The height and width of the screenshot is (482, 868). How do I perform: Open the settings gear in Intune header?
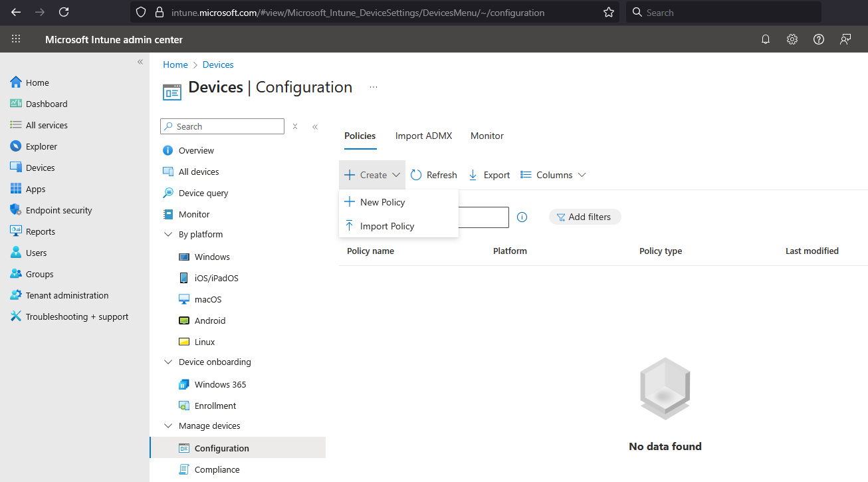pos(792,39)
